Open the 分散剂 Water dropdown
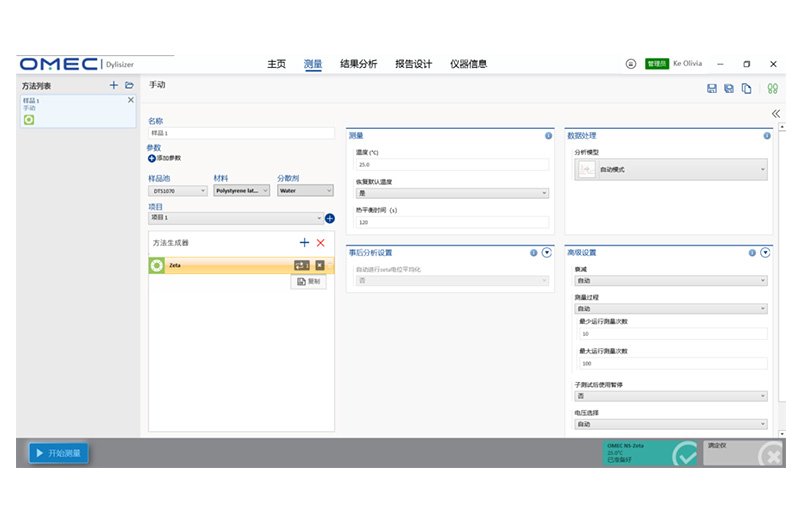The image size is (800, 523). point(300,190)
